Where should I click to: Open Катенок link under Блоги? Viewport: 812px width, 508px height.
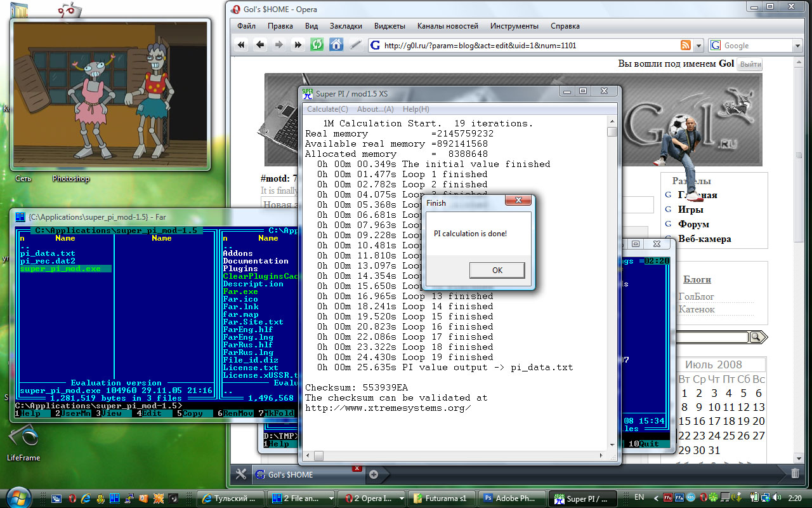point(697,309)
